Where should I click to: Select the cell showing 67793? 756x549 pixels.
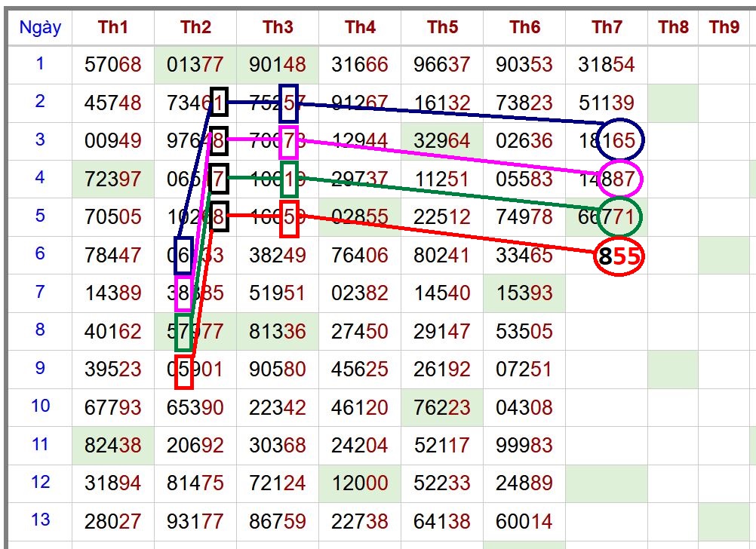(113, 407)
